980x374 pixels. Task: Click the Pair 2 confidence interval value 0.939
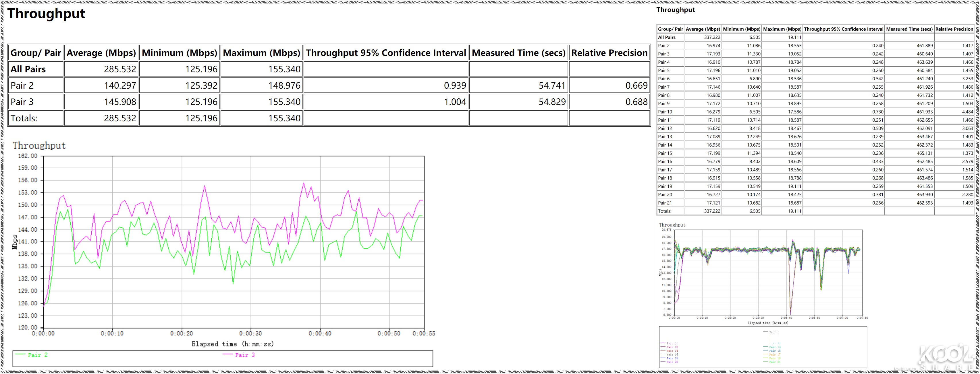[x=455, y=85]
